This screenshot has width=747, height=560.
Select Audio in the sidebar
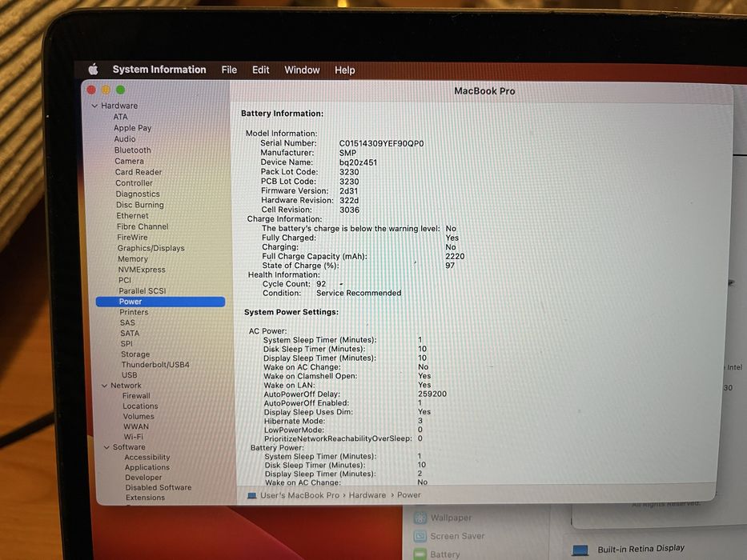(125, 139)
